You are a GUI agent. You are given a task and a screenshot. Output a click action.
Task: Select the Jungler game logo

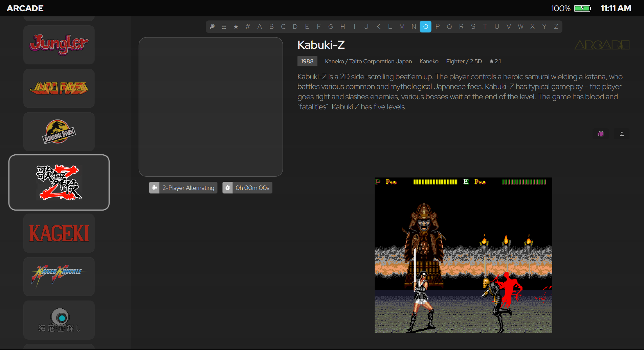click(x=59, y=45)
